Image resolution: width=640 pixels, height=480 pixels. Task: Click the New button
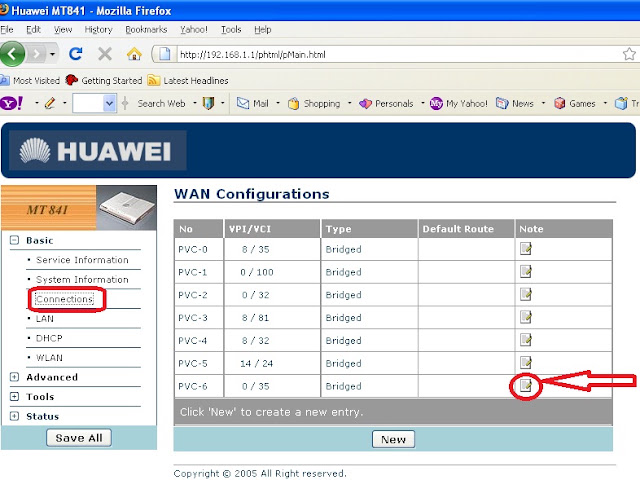pyautogui.click(x=393, y=439)
